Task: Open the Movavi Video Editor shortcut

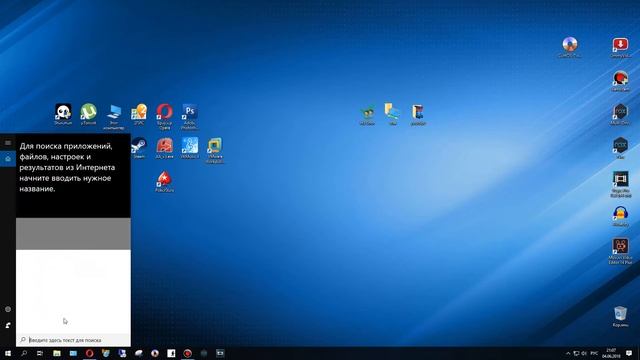Action: (x=620, y=251)
